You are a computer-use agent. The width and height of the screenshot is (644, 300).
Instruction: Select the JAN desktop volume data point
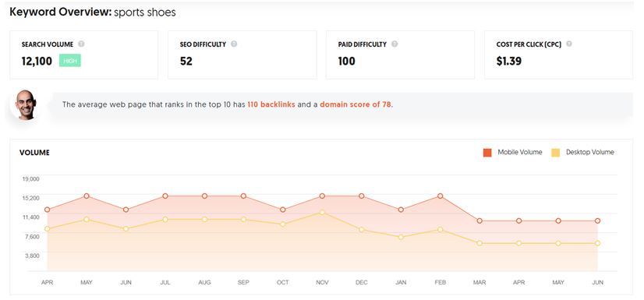tap(401, 237)
